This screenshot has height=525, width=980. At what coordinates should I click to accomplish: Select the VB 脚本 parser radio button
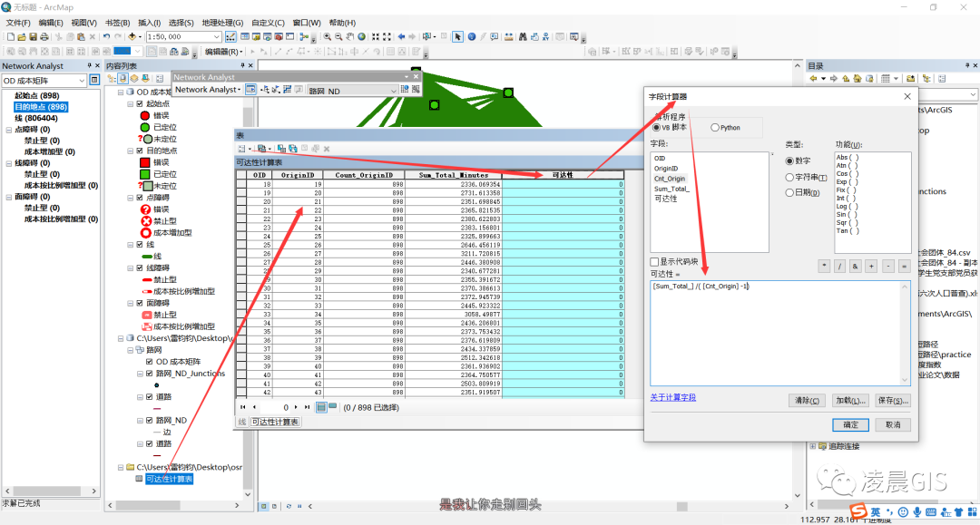(656, 127)
